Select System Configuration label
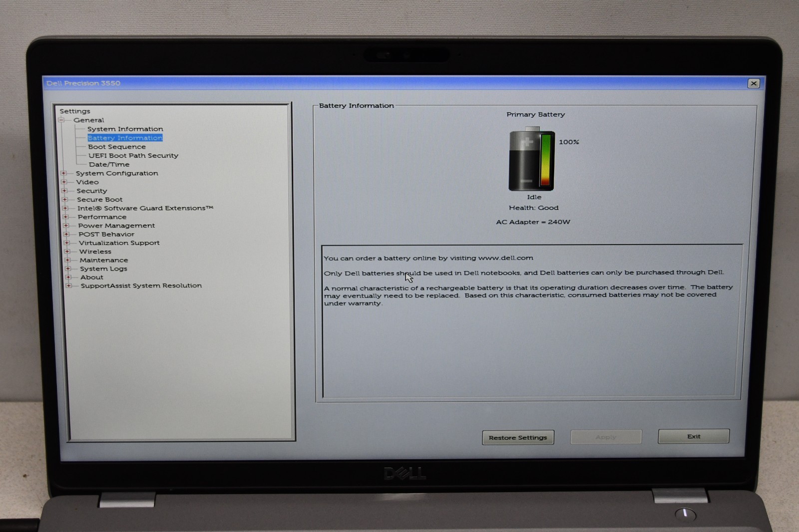Viewport: 799px width, 532px height. 117,173
